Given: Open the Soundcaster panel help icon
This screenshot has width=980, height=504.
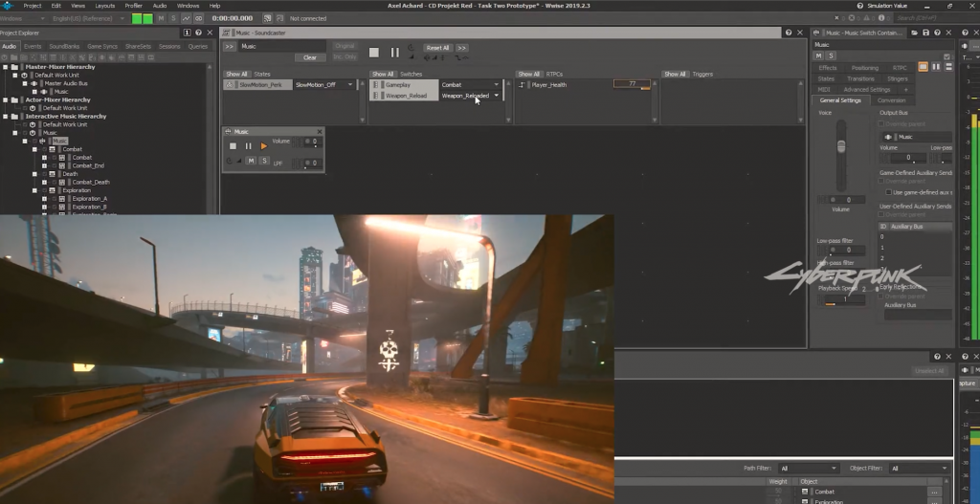Looking at the screenshot, I should (x=789, y=33).
